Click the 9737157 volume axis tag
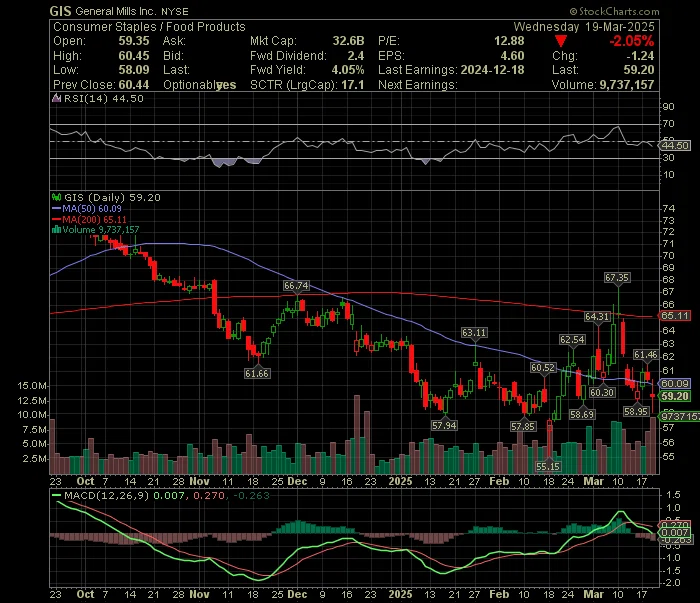The height and width of the screenshot is (603, 700). pyautogui.click(x=680, y=416)
